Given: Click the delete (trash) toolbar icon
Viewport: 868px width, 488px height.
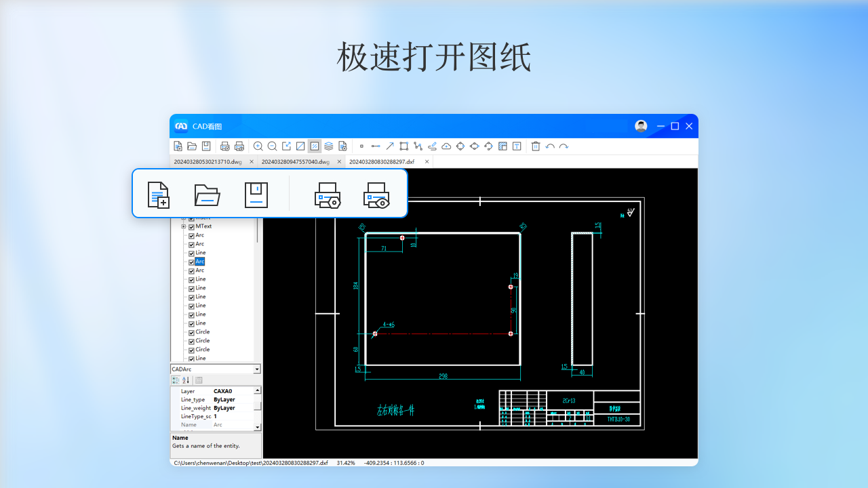Looking at the screenshot, I should [535, 146].
